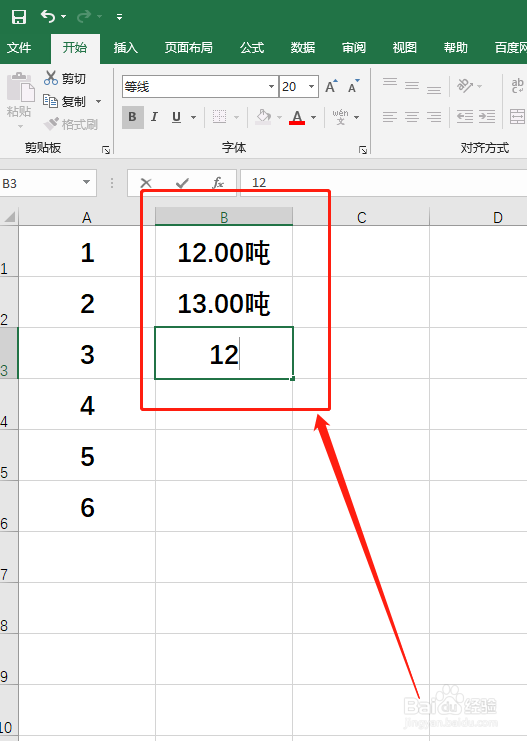Click the formula bar showing 12

point(383,183)
